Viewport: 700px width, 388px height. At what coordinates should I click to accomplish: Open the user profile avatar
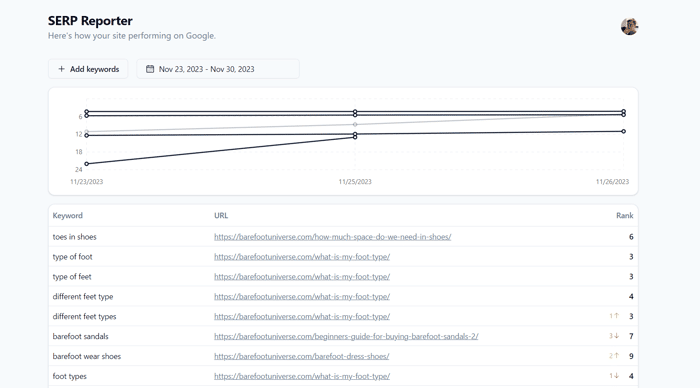point(629,26)
